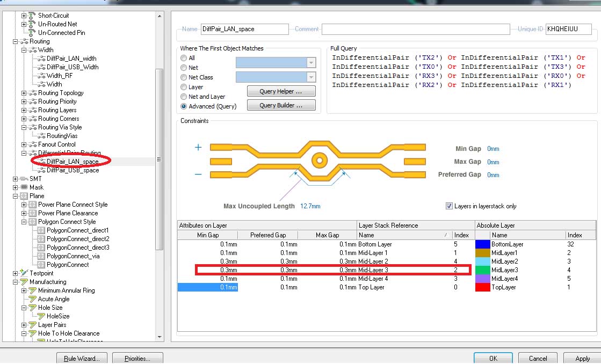Click the Mask category icon

click(24, 187)
